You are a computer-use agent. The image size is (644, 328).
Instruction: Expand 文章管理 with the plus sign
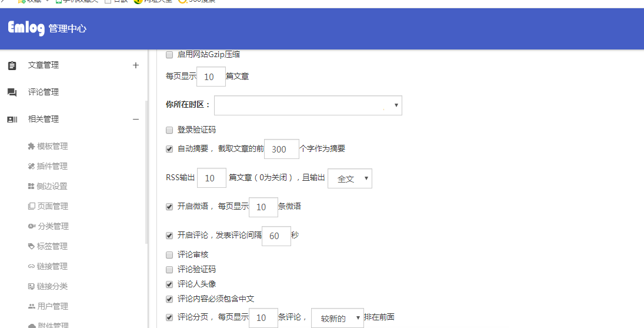[x=136, y=65]
